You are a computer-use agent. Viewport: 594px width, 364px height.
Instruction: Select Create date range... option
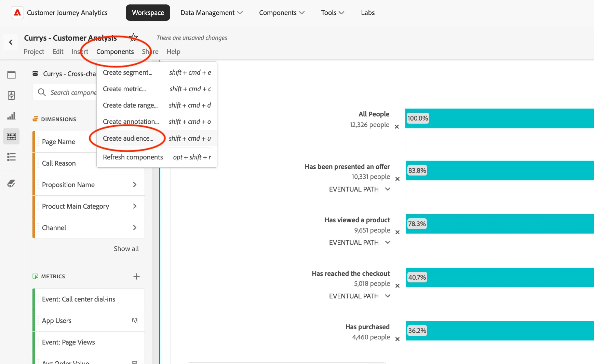pyautogui.click(x=157, y=105)
